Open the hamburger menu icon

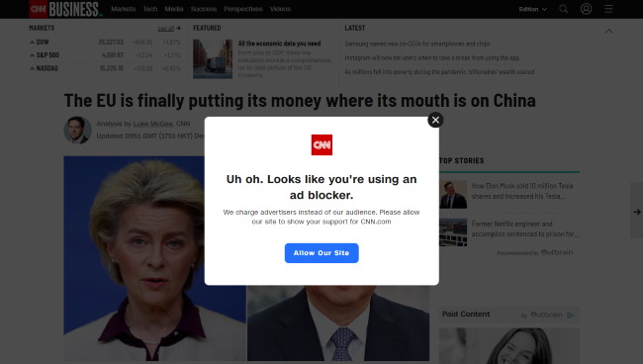click(x=608, y=9)
